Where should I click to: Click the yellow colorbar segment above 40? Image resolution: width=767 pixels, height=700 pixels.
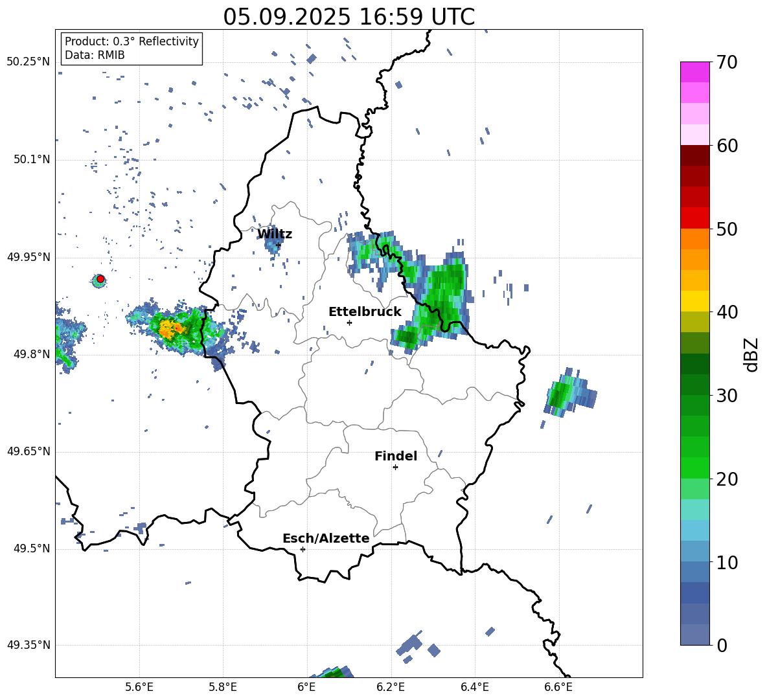point(694,301)
